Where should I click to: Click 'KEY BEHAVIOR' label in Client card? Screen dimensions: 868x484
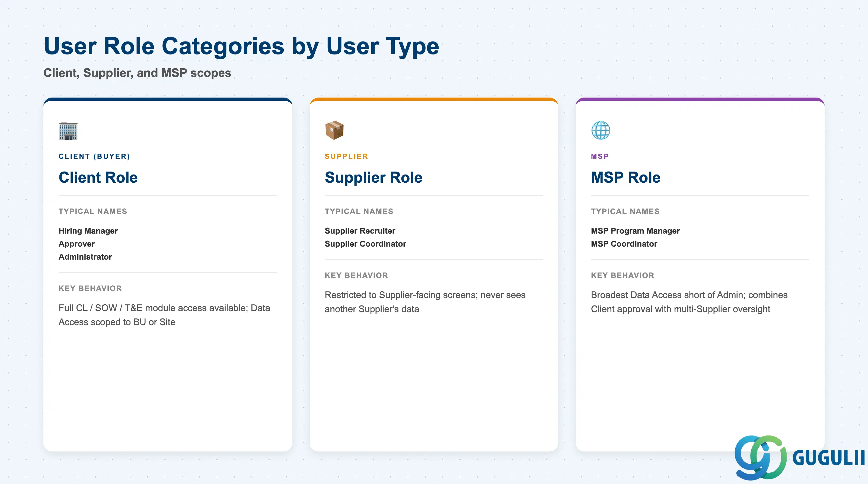[x=90, y=288]
